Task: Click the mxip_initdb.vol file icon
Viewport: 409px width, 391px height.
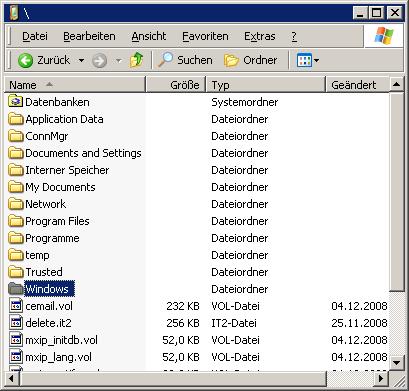Action: click(x=16, y=340)
